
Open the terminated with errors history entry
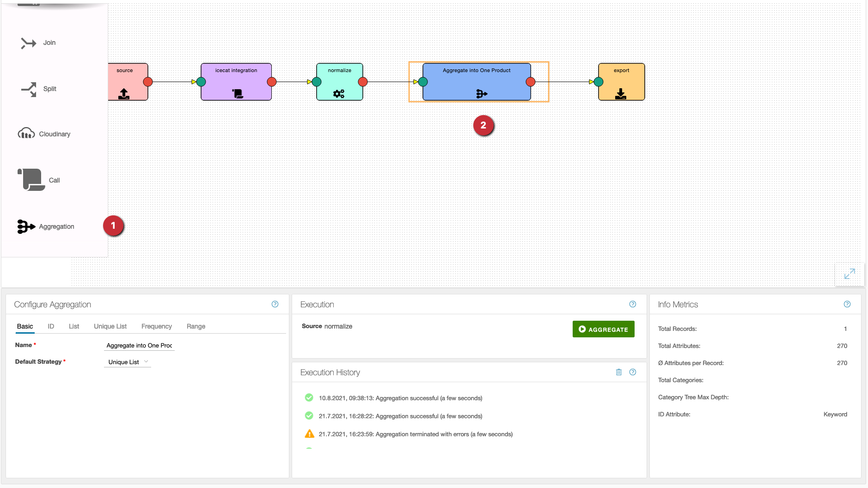(x=415, y=434)
